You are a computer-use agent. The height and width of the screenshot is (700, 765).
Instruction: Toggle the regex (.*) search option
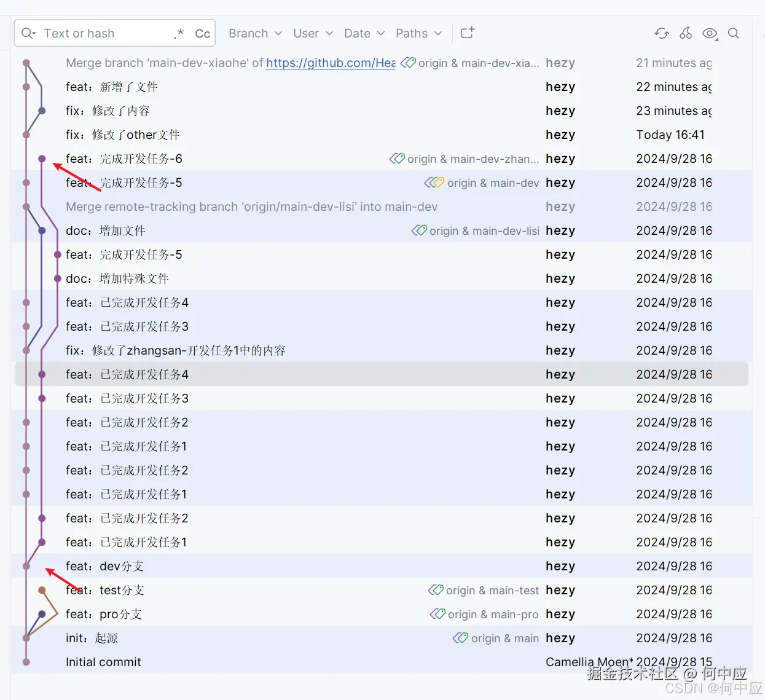(x=179, y=33)
